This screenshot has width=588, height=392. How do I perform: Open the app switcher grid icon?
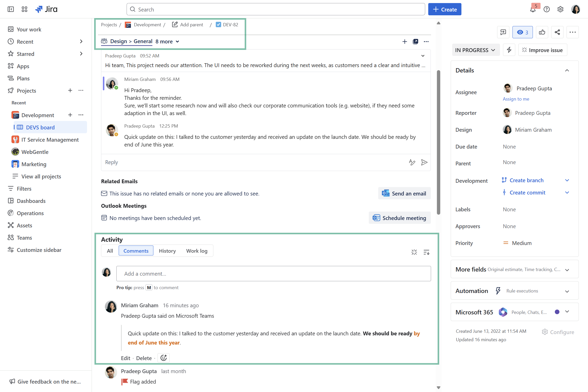pyautogui.click(x=24, y=9)
